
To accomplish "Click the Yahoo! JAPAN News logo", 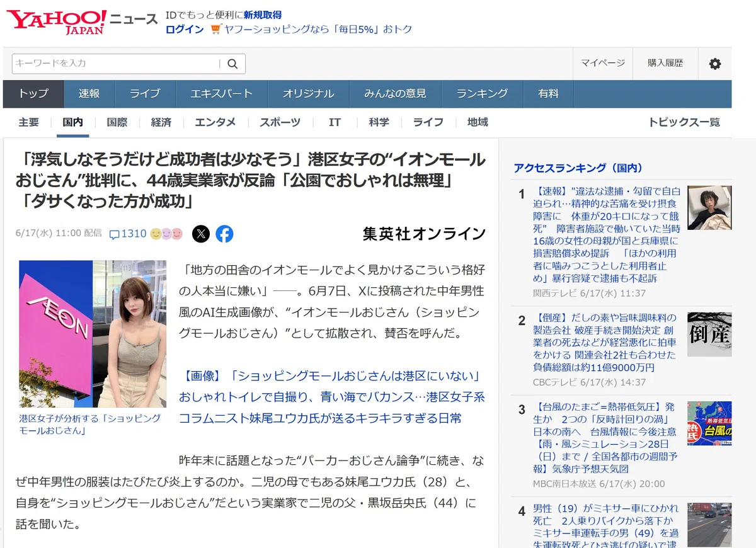I will tap(81, 22).
